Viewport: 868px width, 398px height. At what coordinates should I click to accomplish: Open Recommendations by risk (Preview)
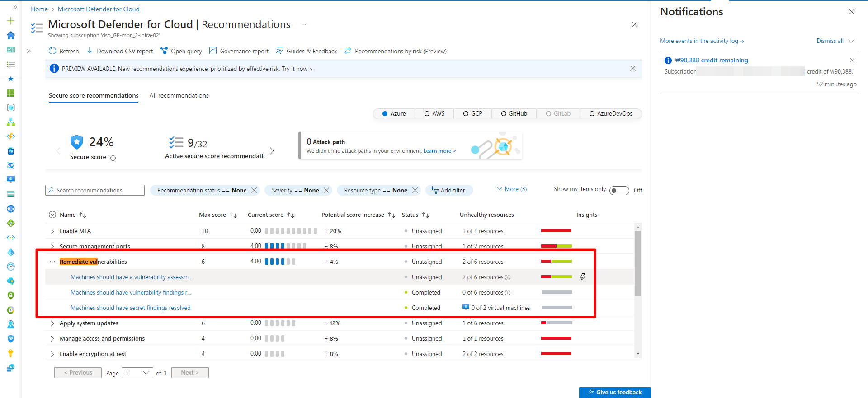[x=395, y=51]
